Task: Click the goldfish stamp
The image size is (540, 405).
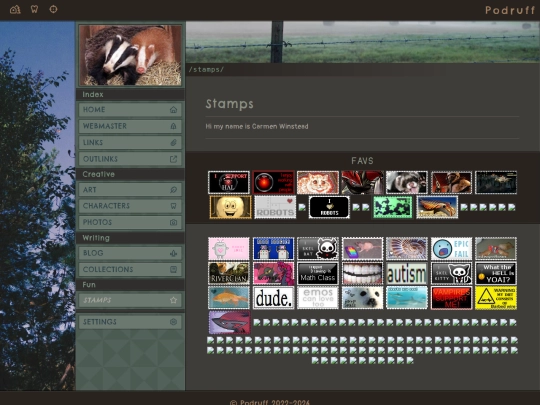Action: pyautogui.click(x=229, y=298)
